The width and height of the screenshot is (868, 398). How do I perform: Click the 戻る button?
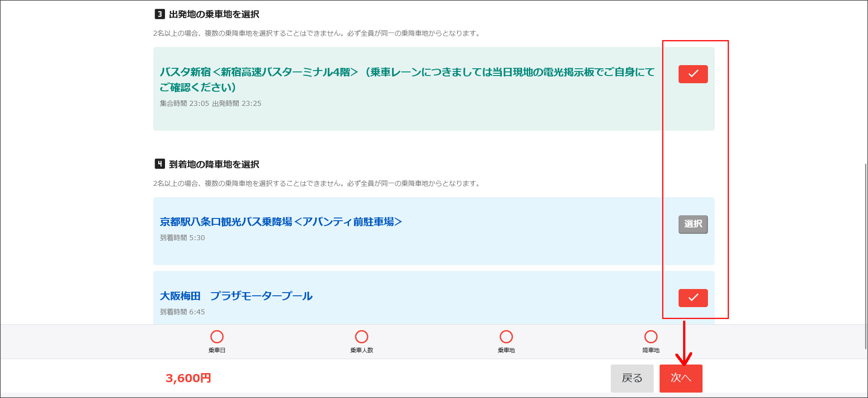(632, 378)
